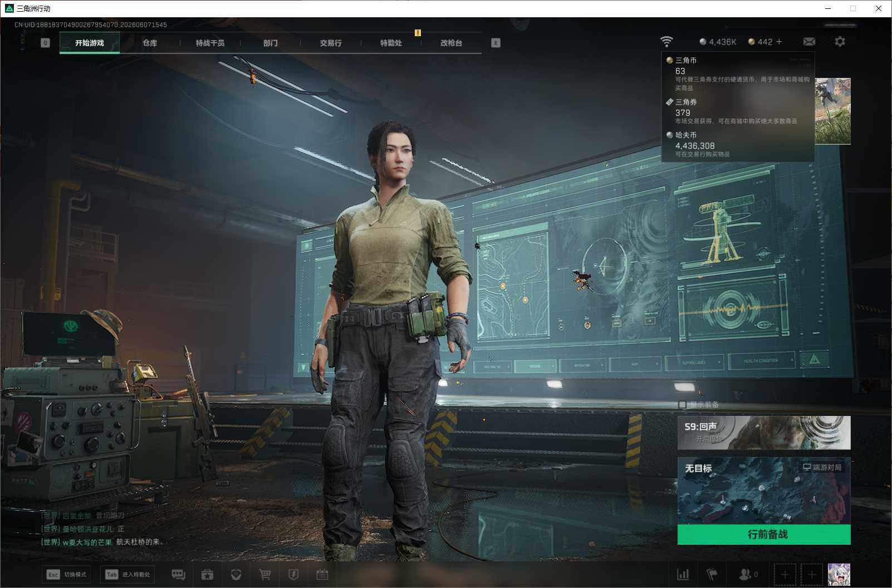892x588 pixels.
Task: Open the player avatar profile
Action: 839,574
